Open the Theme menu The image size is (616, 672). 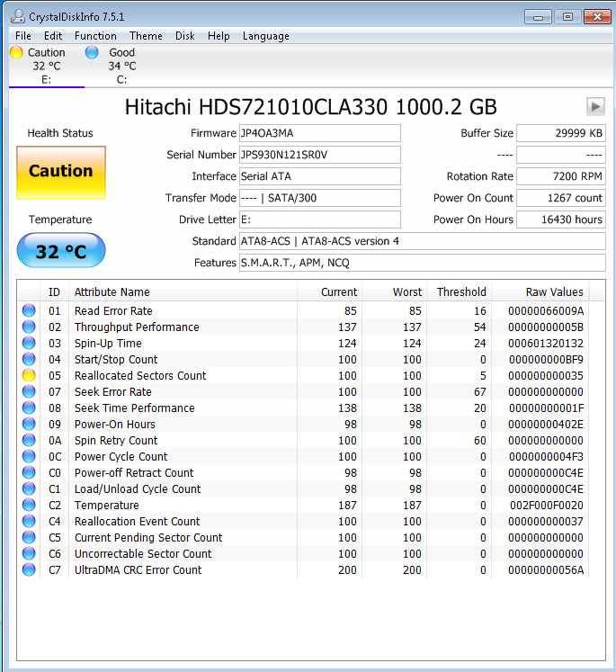pos(146,36)
